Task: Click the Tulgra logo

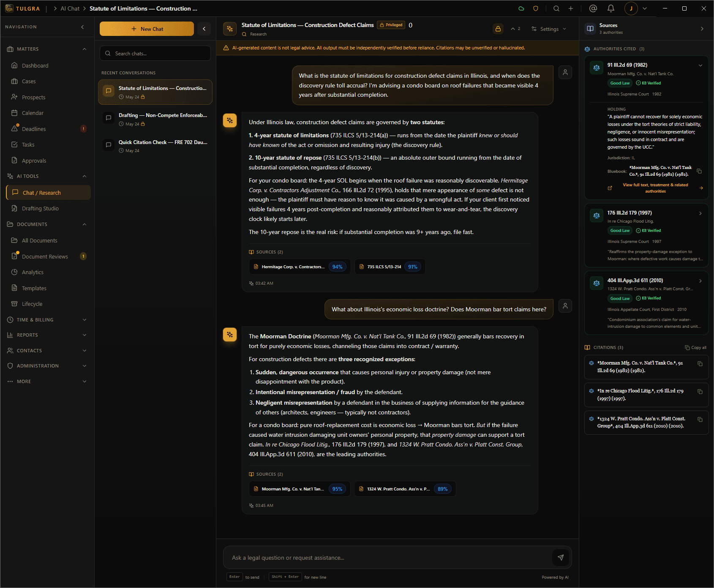Action: click(x=22, y=8)
